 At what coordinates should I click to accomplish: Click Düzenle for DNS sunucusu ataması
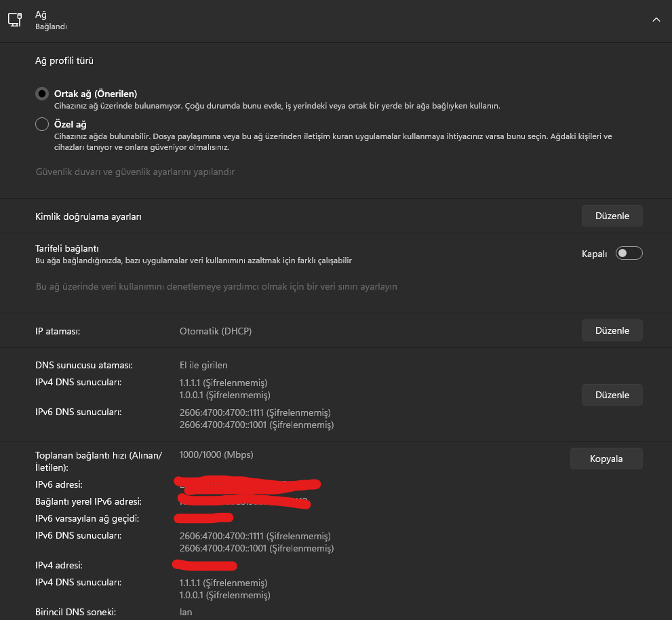(x=612, y=395)
